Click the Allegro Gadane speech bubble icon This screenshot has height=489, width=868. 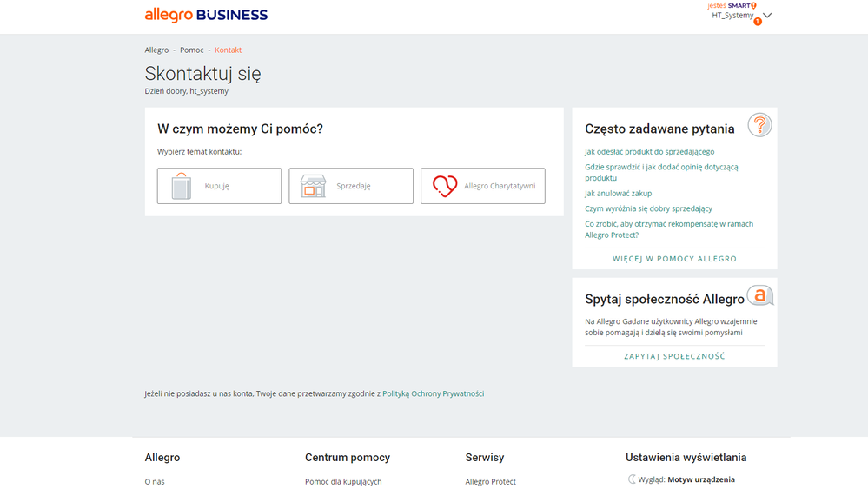[760, 296]
